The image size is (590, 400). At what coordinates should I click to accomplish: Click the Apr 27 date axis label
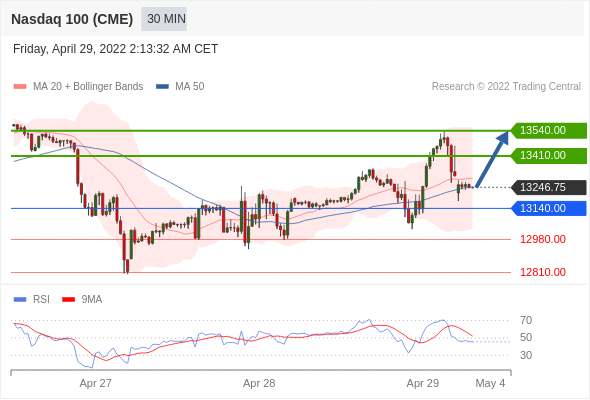(x=96, y=383)
